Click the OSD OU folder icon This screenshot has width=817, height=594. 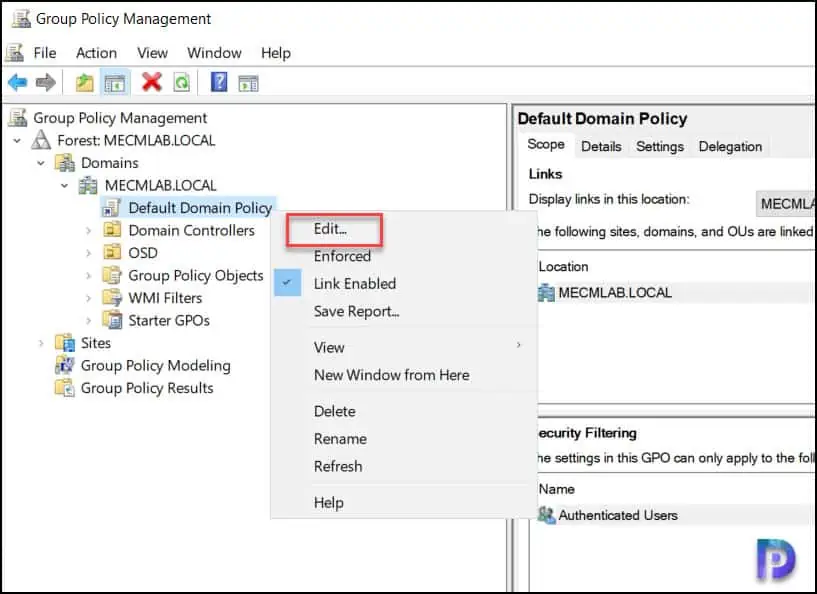click(112, 252)
